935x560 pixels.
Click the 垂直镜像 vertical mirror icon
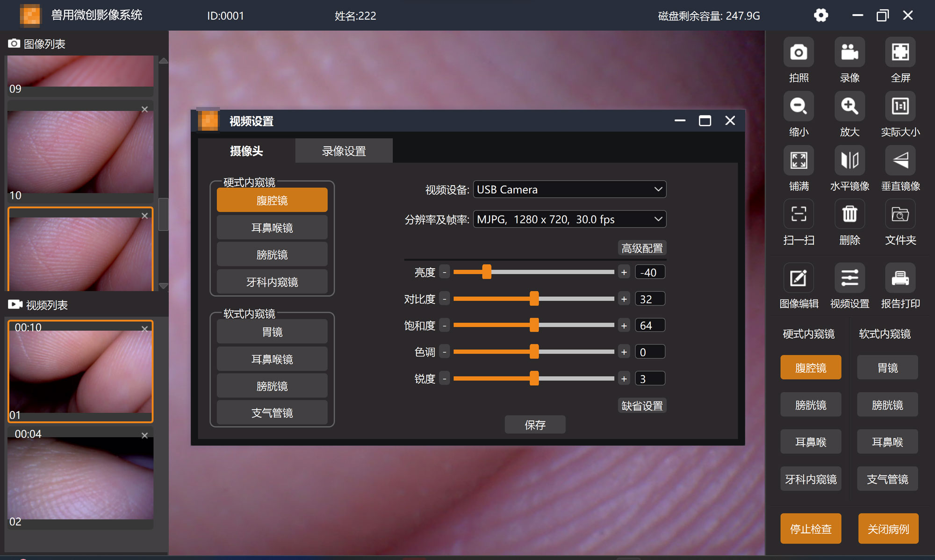point(900,160)
